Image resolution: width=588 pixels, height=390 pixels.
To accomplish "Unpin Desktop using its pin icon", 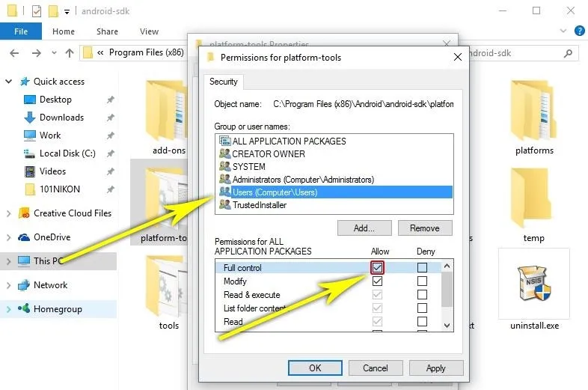I will coord(110,100).
